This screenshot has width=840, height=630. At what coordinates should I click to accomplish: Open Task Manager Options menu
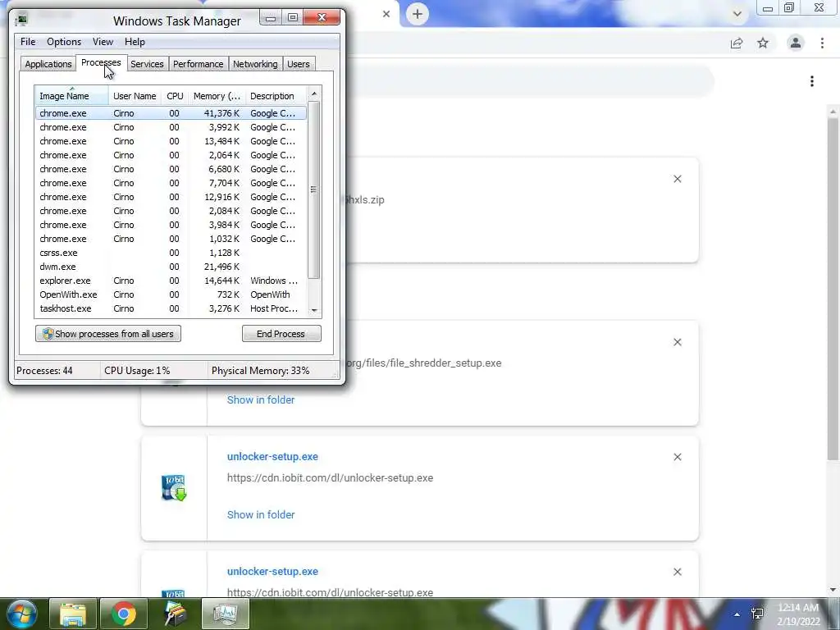(x=64, y=42)
